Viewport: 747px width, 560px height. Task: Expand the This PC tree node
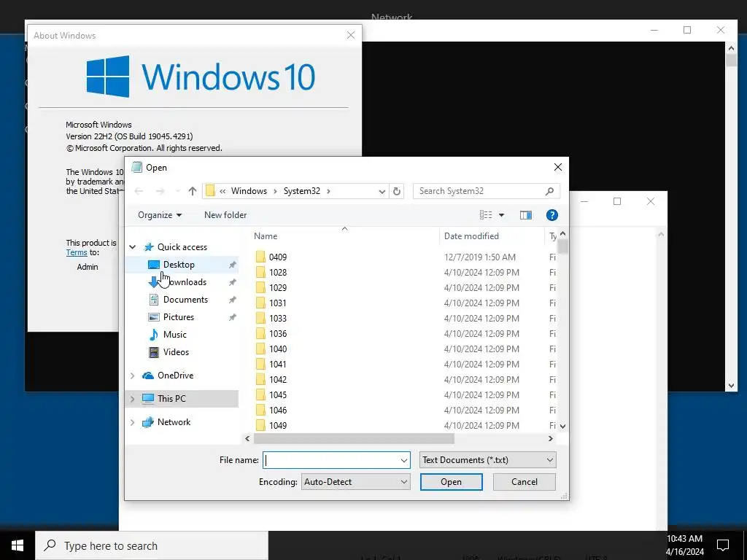tap(133, 399)
